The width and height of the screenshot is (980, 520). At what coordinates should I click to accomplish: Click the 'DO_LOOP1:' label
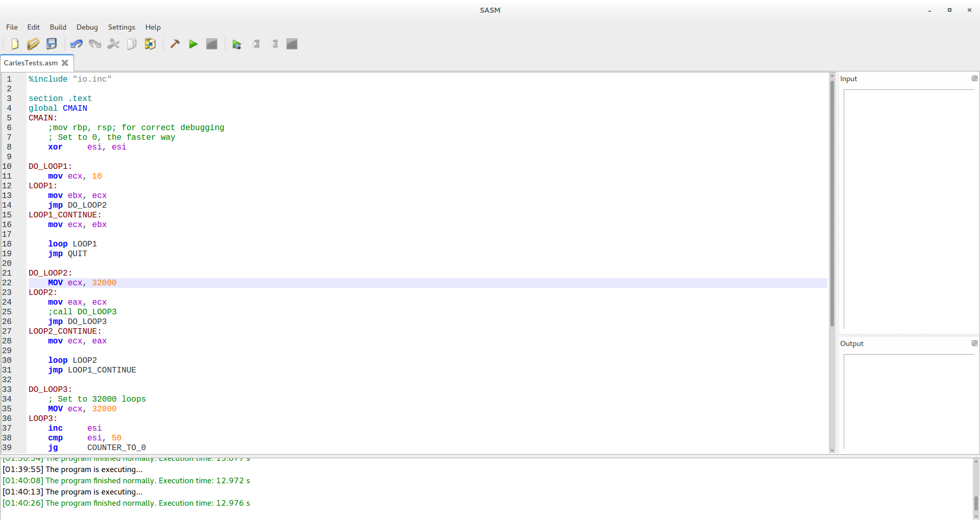coord(51,166)
